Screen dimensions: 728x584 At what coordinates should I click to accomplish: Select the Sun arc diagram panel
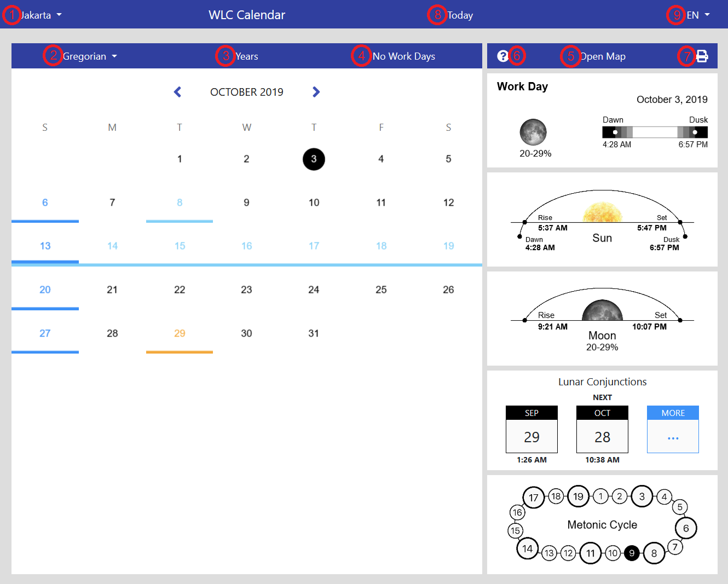(x=602, y=219)
